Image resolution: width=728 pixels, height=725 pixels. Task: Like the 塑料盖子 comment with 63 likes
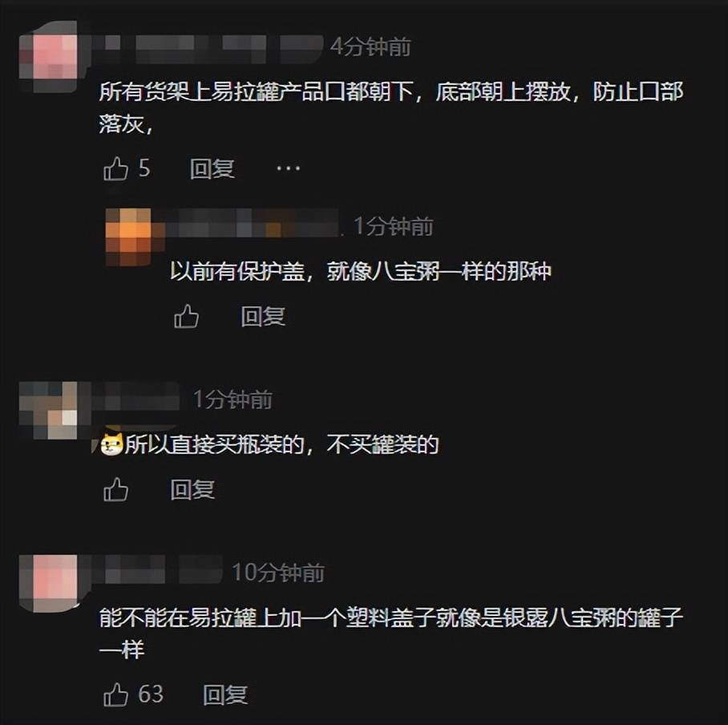coord(115,695)
